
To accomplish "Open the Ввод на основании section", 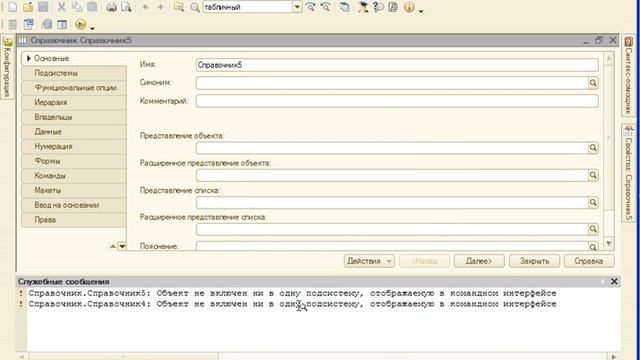I will point(74,205).
